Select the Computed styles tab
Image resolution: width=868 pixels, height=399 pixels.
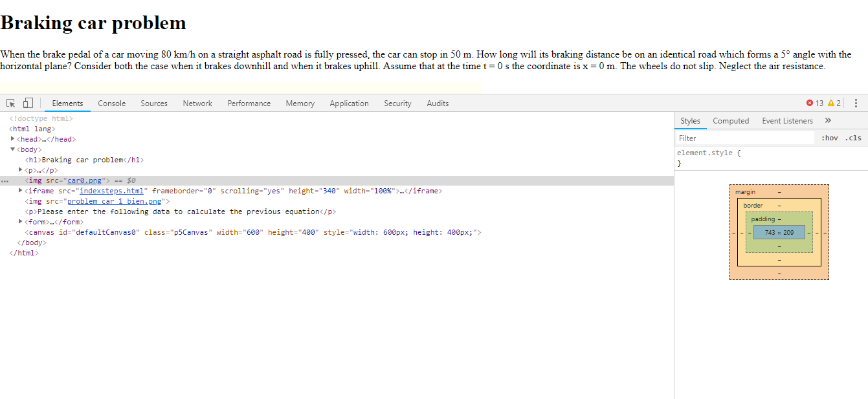[731, 121]
